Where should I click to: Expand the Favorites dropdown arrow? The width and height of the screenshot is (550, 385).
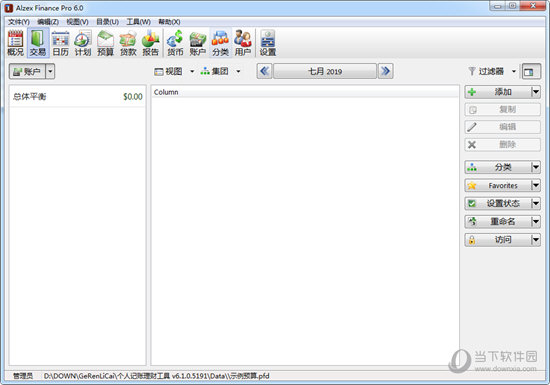pyautogui.click(x=536, y=185)
